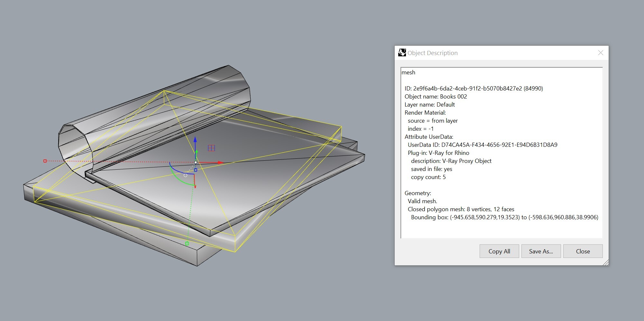Click the 'saved in file: yes' line
This screenshot has height=321, width=644.
[431, 169]
